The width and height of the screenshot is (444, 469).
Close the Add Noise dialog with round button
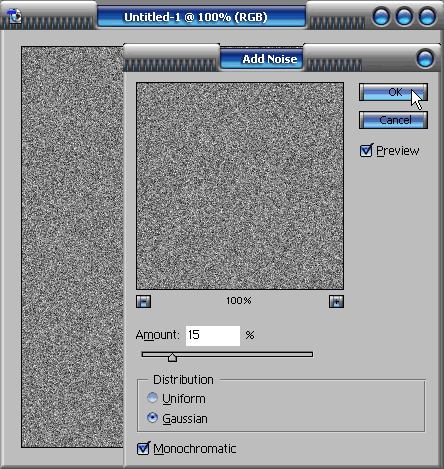[425, 59]
